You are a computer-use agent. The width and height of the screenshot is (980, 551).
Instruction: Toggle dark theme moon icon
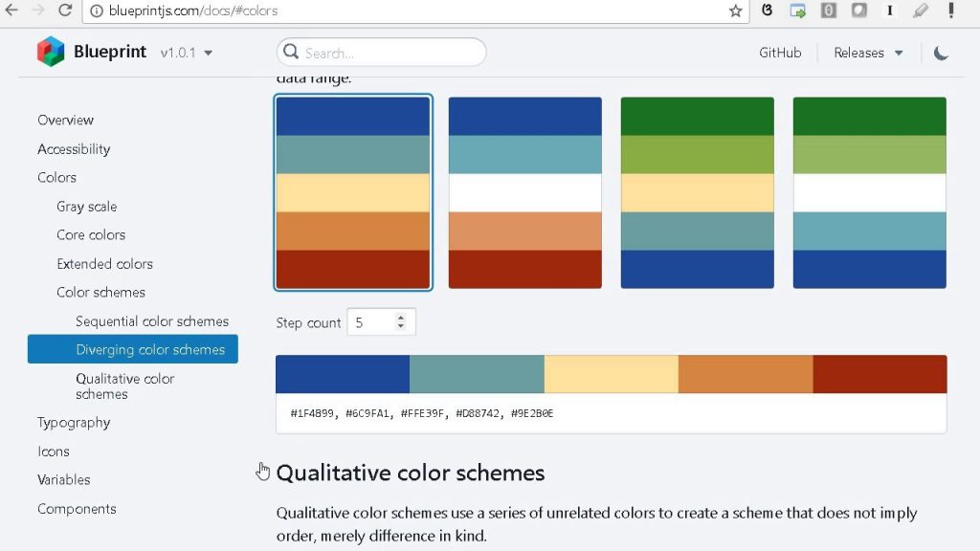coord(940,54)
